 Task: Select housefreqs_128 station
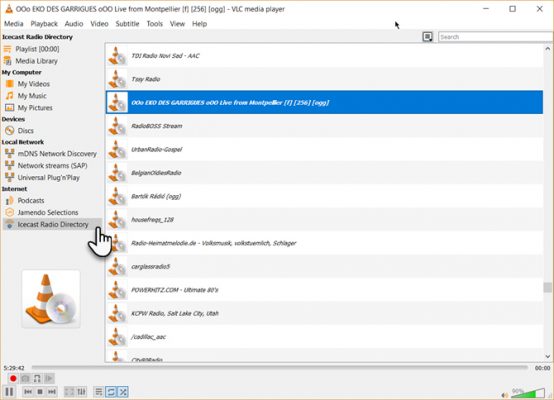pos(324,219)
